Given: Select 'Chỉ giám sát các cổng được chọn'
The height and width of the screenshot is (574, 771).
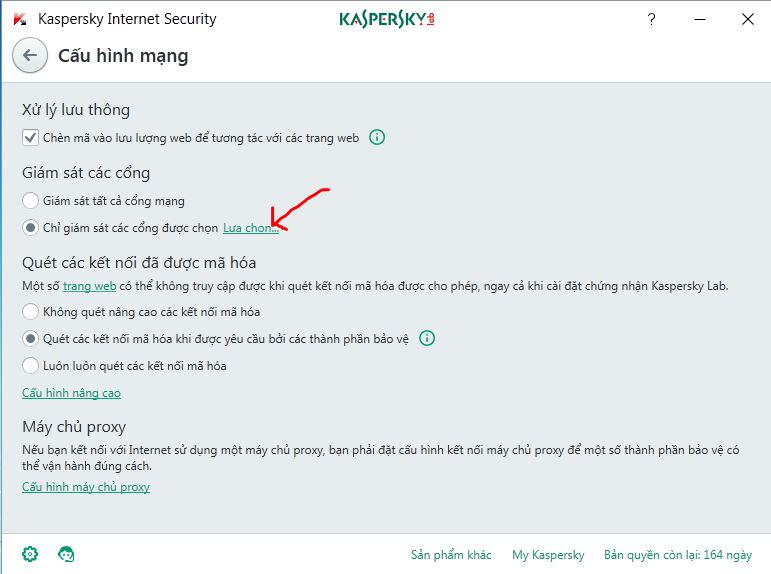Looking at the screenshot, I should (31, 228).
